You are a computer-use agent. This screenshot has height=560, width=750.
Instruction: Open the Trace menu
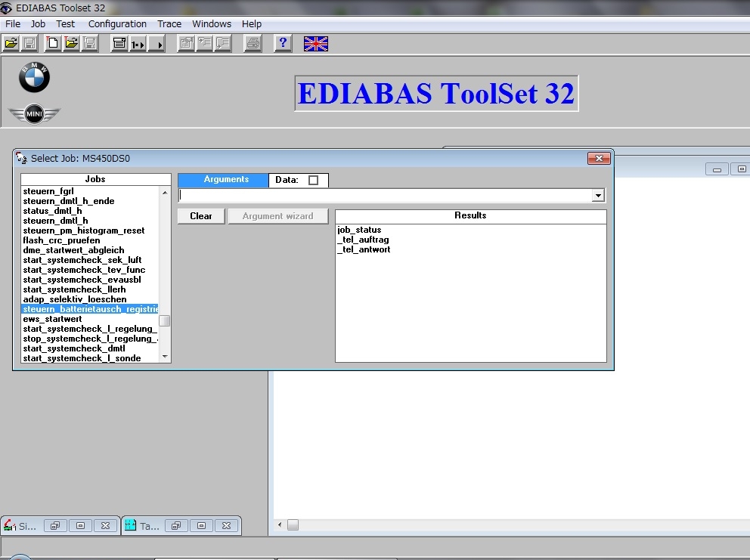tap(169, 24)
